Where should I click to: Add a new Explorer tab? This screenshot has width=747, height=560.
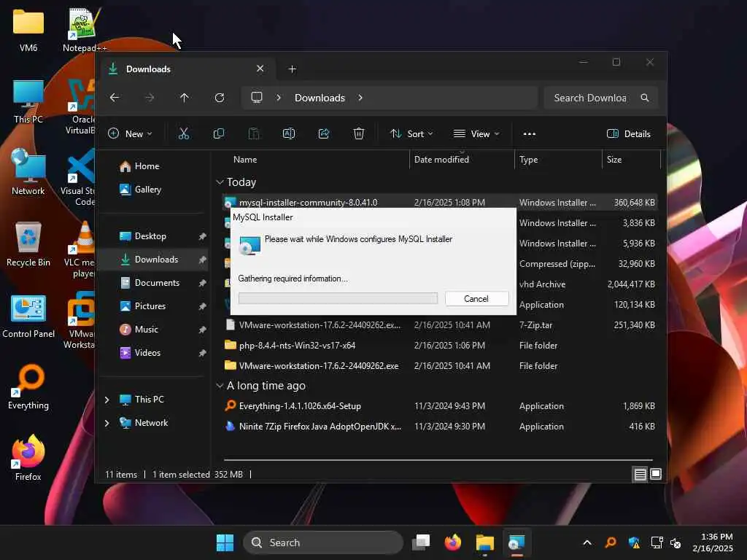(292, 69)
